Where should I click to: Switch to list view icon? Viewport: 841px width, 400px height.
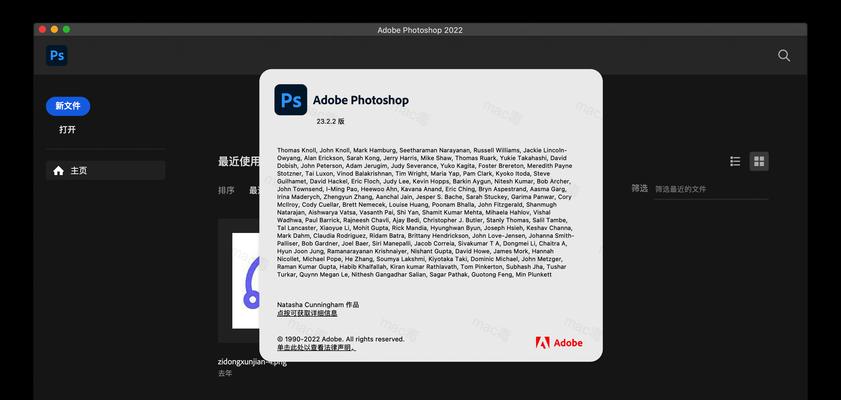pos(735,161)
